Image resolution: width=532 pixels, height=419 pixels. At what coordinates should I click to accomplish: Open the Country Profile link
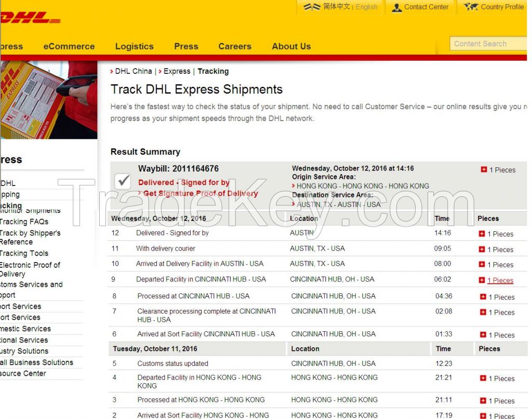[x=502, y=7]
